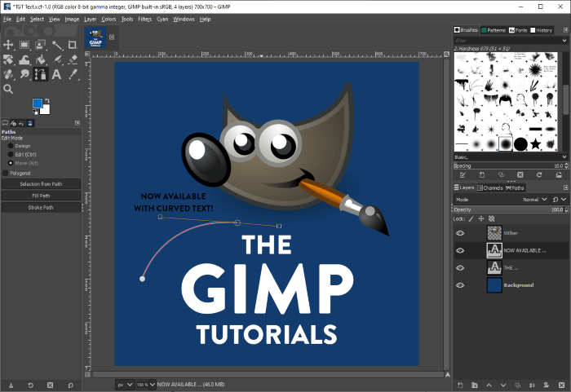Select the Move tool

(8, 45)
